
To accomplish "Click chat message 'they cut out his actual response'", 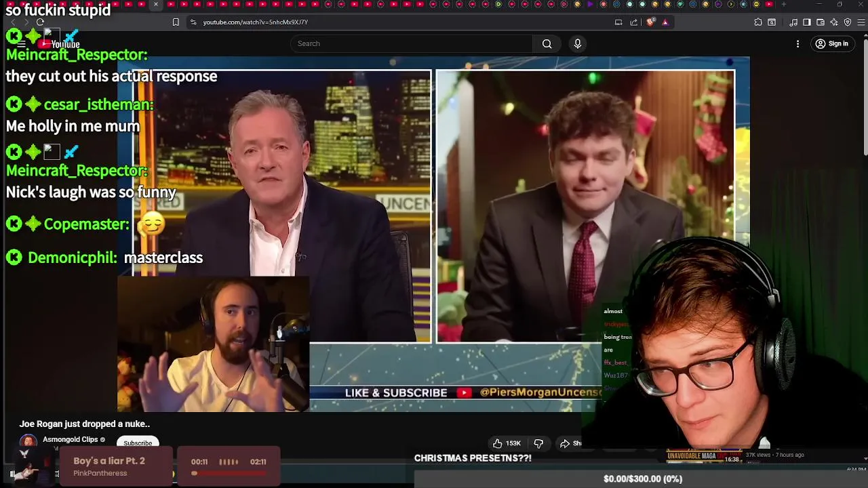I will tap(111, 76).
